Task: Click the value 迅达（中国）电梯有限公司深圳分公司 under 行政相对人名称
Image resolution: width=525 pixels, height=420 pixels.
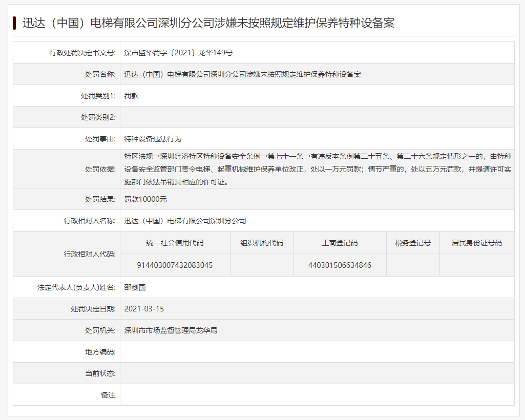Action: click(185, 221)
